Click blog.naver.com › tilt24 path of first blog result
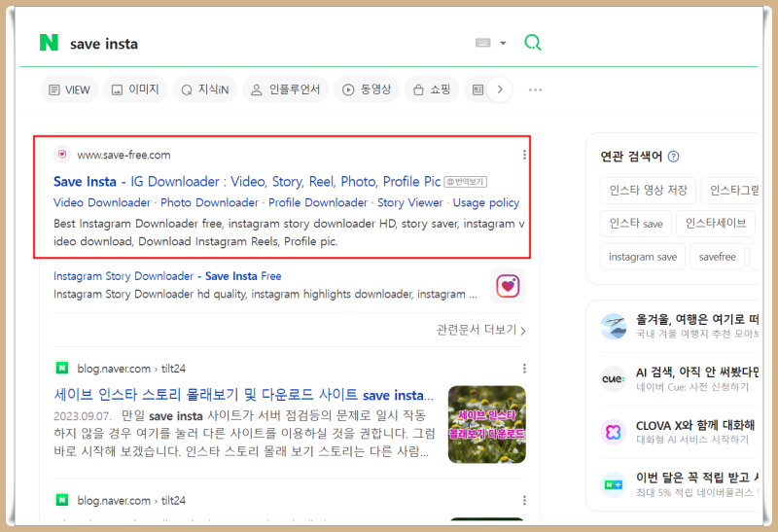 (131, 369)
